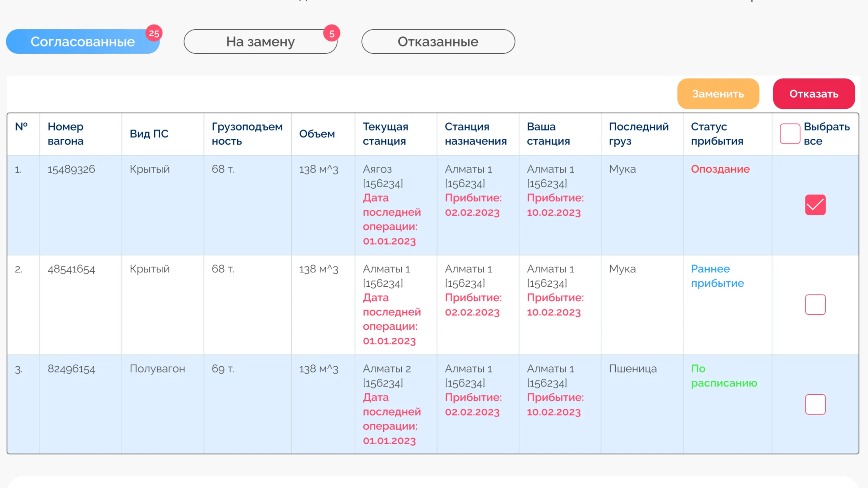Switch to the На замену tab
Viewport: 868px width, 488px height.
pyautogui.click(x=260, y=41)
